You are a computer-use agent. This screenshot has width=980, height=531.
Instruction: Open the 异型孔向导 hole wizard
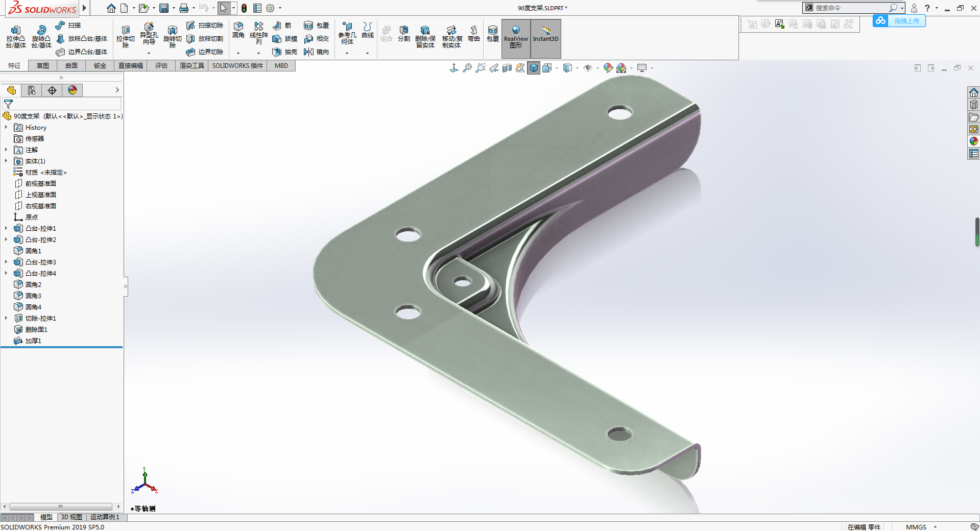[149, 34]
